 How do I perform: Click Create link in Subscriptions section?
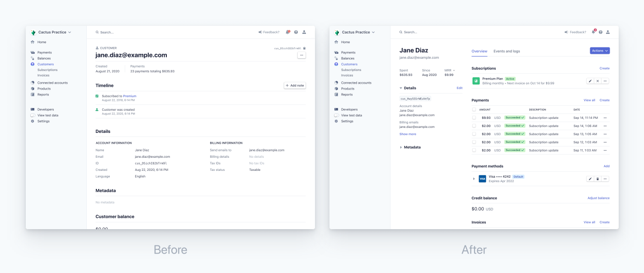605,68
